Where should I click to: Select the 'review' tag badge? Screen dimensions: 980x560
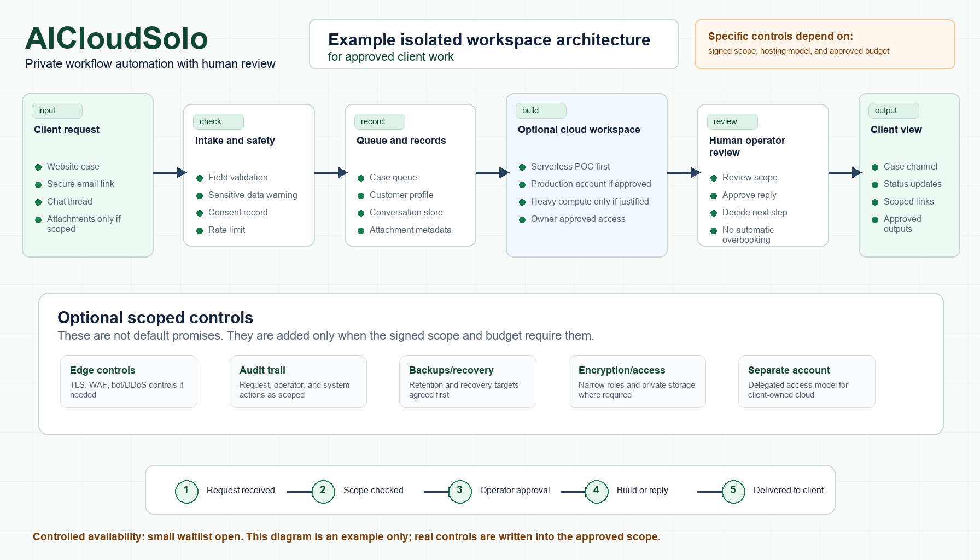click(x=732, y=121)
